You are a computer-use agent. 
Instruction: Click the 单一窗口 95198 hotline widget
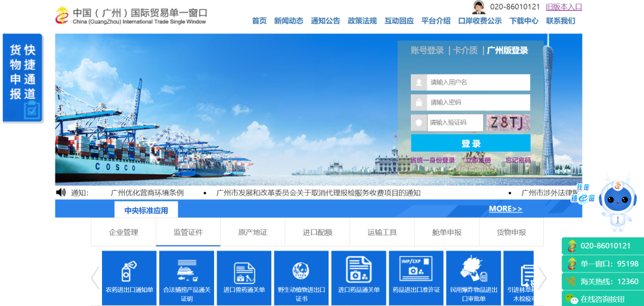(602, 264)
